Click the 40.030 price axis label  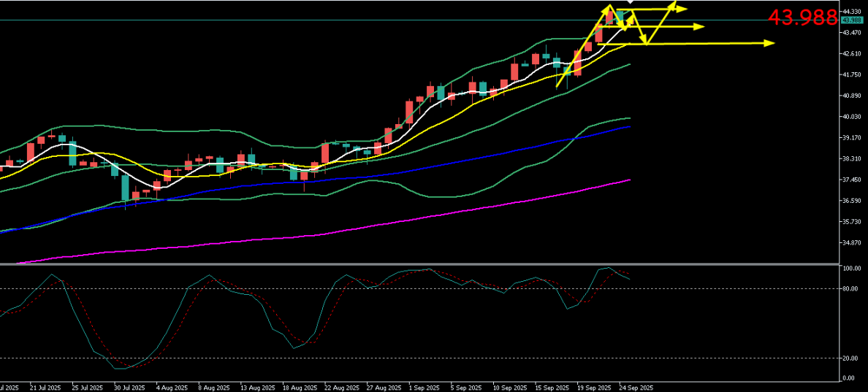(x=851, y=117)
